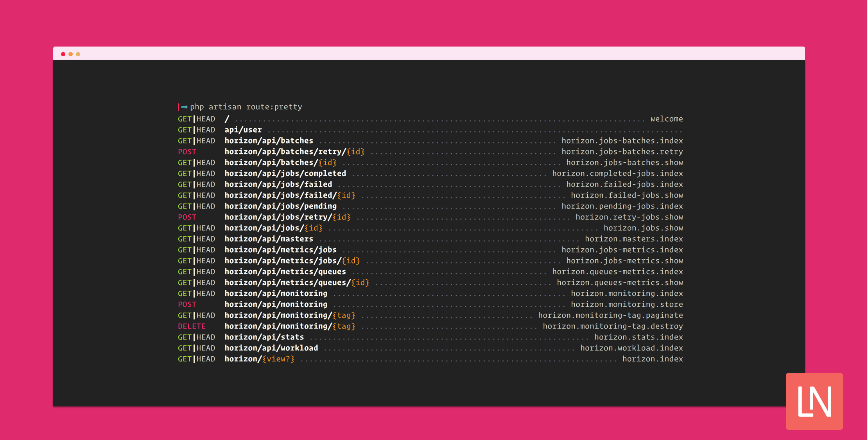Click 'horizon/api/metrics/queues' index path
This screenshot has height=440, width=868.
pos(285,272)
